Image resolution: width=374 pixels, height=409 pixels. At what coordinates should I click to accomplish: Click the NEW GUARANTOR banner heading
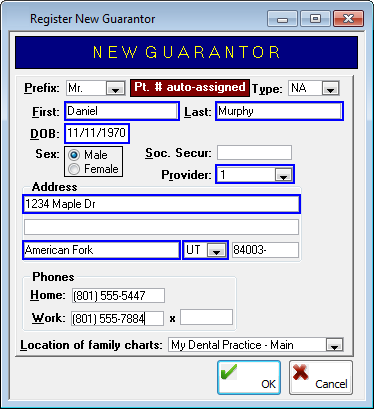pyautogui.click(x=186, y=52)
